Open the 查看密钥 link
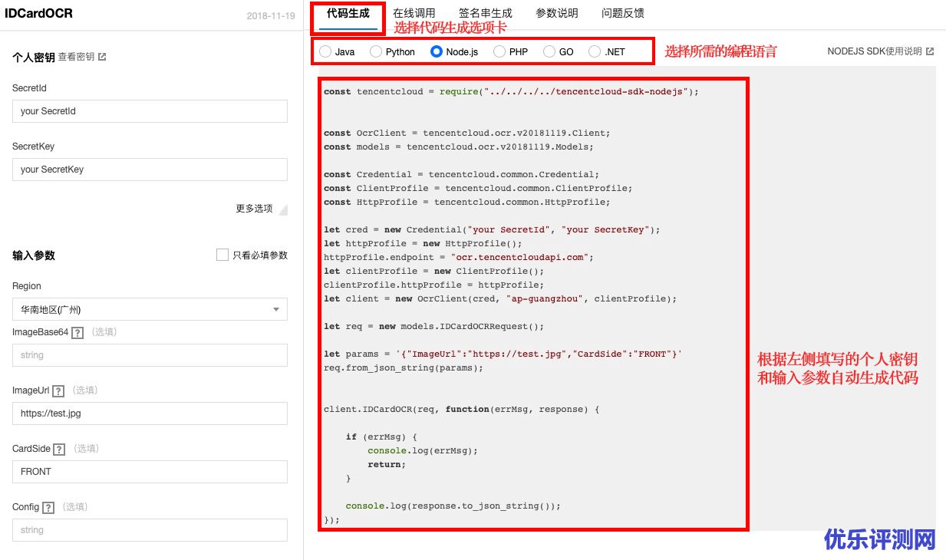 (77, 57)
